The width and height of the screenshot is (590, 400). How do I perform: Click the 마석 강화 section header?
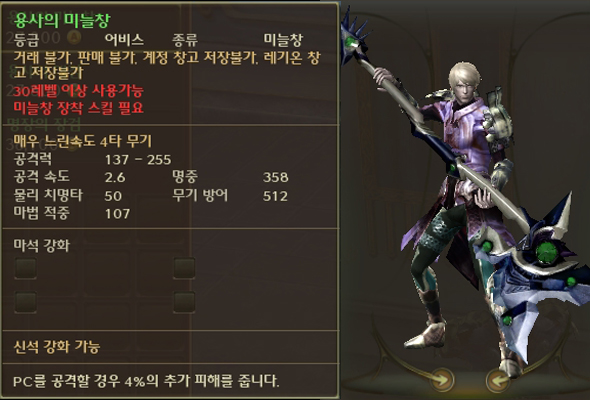tap(42, 245)
